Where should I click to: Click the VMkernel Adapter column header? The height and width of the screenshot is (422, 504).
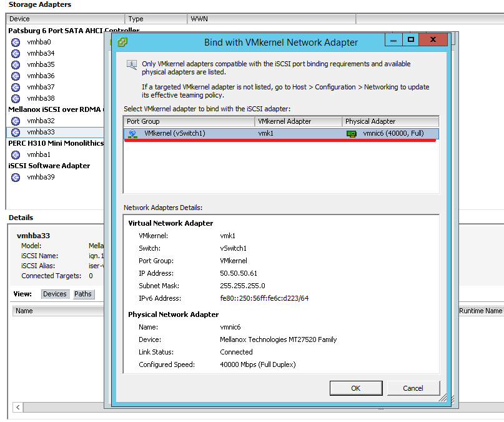(x=298, y=121)
